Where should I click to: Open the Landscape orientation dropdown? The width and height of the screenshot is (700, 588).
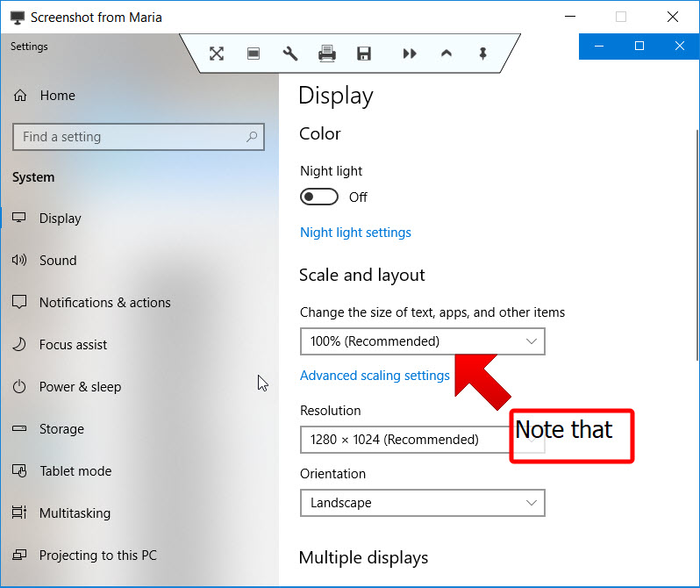coord(422,503)
